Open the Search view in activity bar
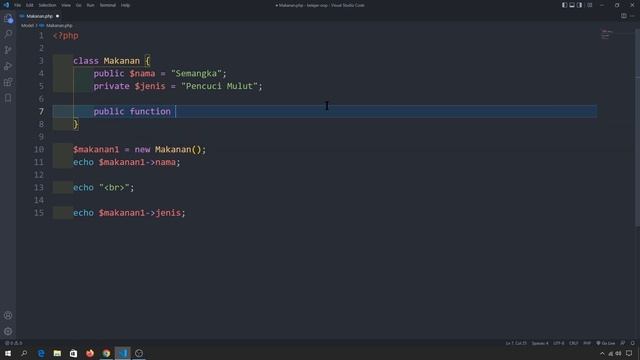This screenshot has height=360, width=640. pos(8,34)
